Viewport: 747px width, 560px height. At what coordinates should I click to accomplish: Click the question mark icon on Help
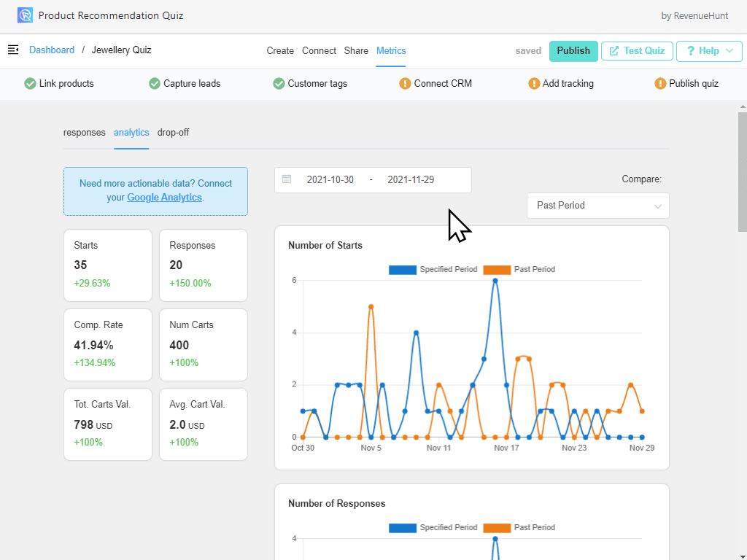click(690, 51)
